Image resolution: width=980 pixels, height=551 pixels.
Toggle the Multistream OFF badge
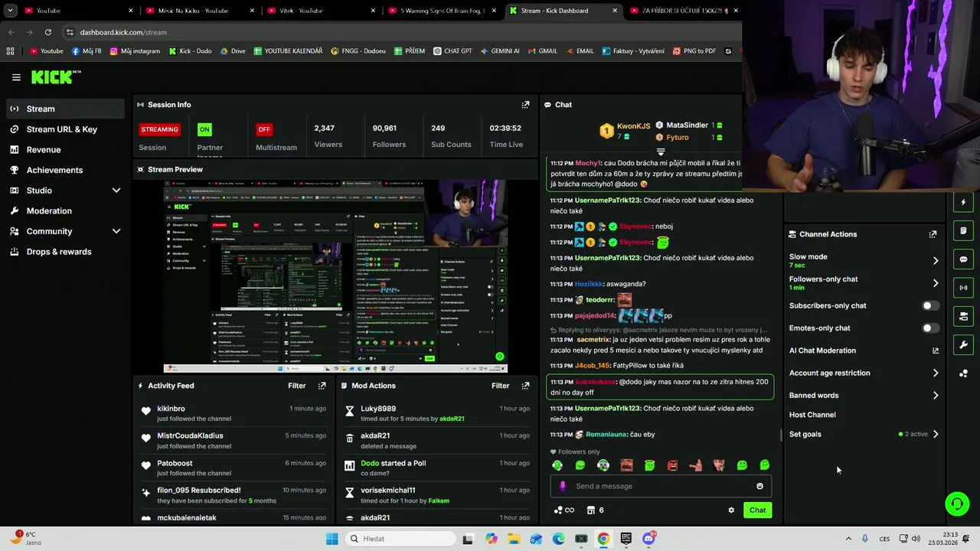[x=264, y=129]
